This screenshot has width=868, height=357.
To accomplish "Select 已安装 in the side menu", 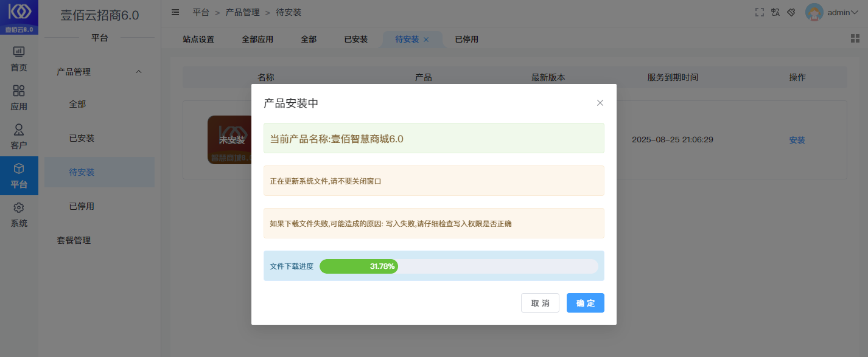I will coord(99,138).
